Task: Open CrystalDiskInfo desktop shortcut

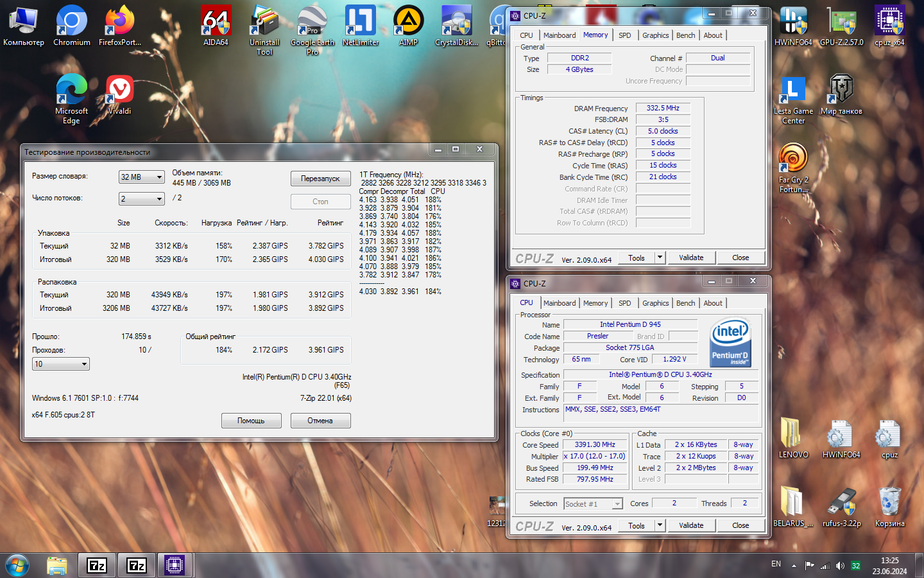Action: (x=457, y=26)
